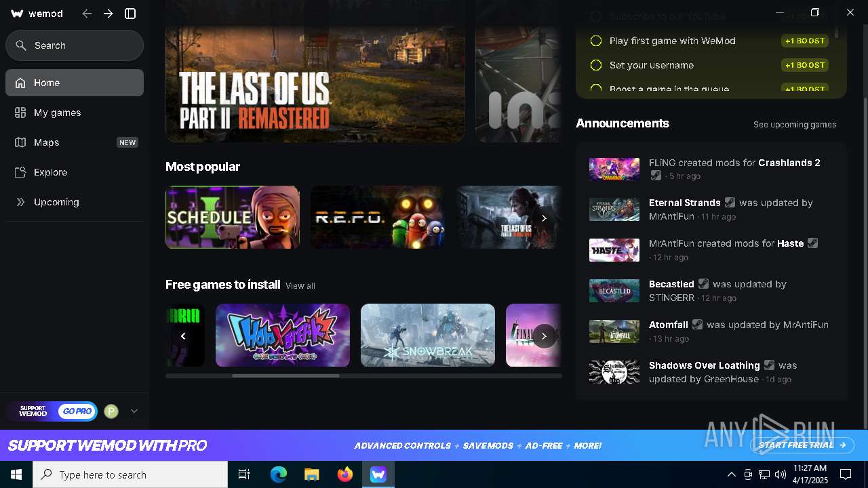868x488 pixels.
Task: Click the green P profile avatar
Action: 111,411
